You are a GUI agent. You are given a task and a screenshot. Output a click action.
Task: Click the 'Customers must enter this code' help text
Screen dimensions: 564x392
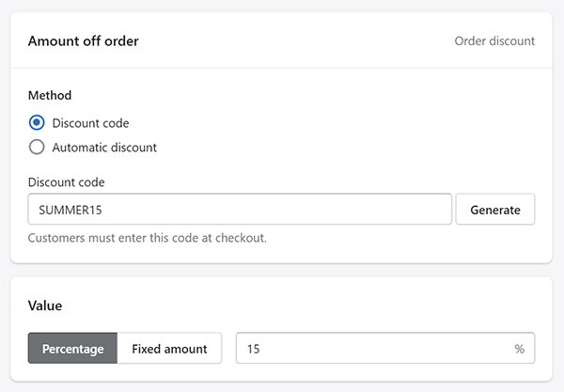148,238
